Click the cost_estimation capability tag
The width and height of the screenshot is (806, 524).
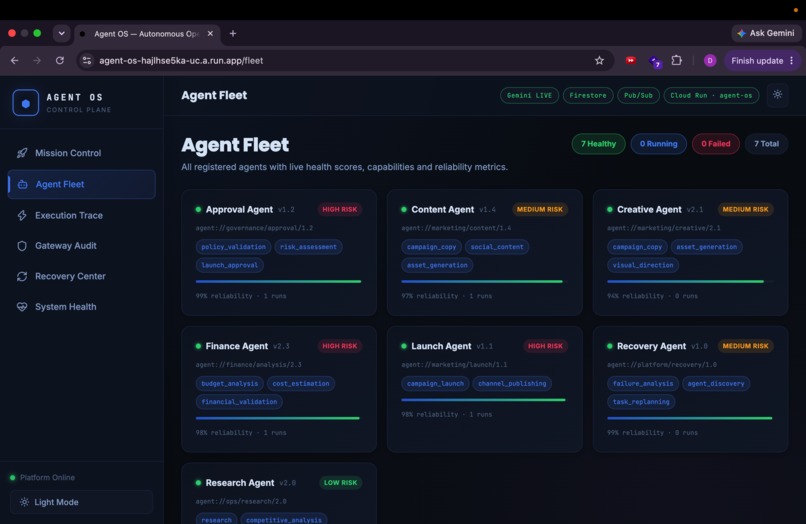301,384
